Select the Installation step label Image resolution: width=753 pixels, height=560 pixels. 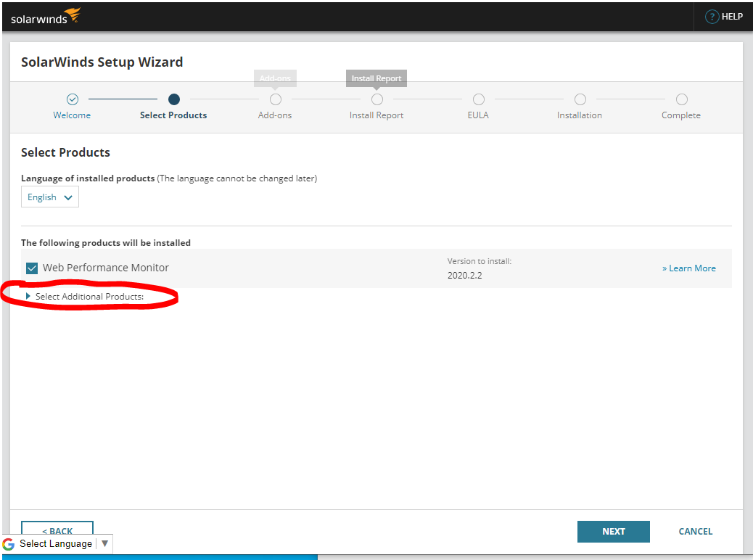pyautogui.click(x=580, y=115)
